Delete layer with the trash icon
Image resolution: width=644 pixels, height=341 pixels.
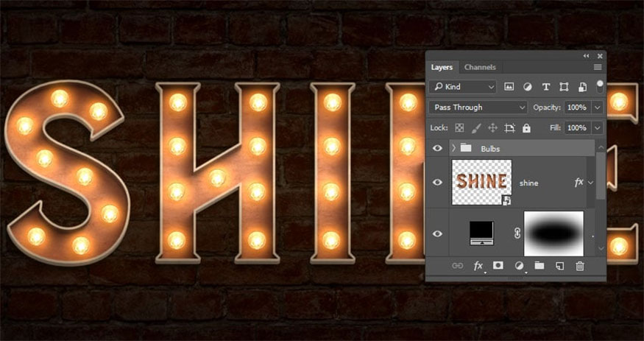click(x=579, y=266)
